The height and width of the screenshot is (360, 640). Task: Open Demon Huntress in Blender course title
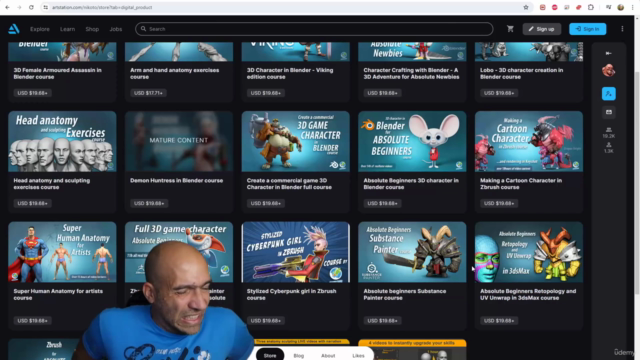pyautogui.click(x=176, y=180)
